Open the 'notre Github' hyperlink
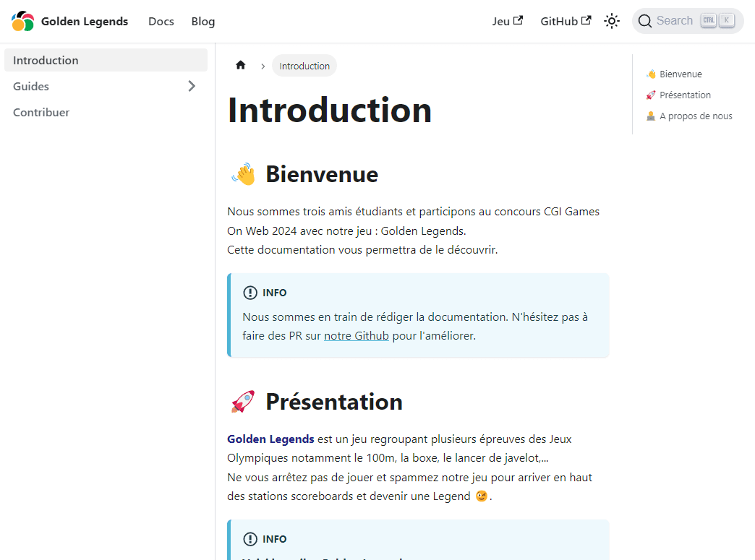The height and width of the screenshot is (560, 755). (x=357, y=336)
